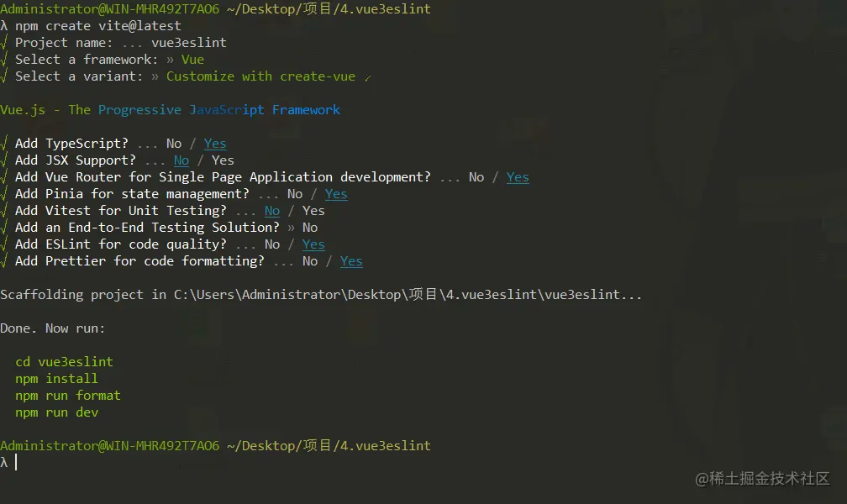
Task: Click 'Customize with create-vue' variant text
Action: click(260, 76)
